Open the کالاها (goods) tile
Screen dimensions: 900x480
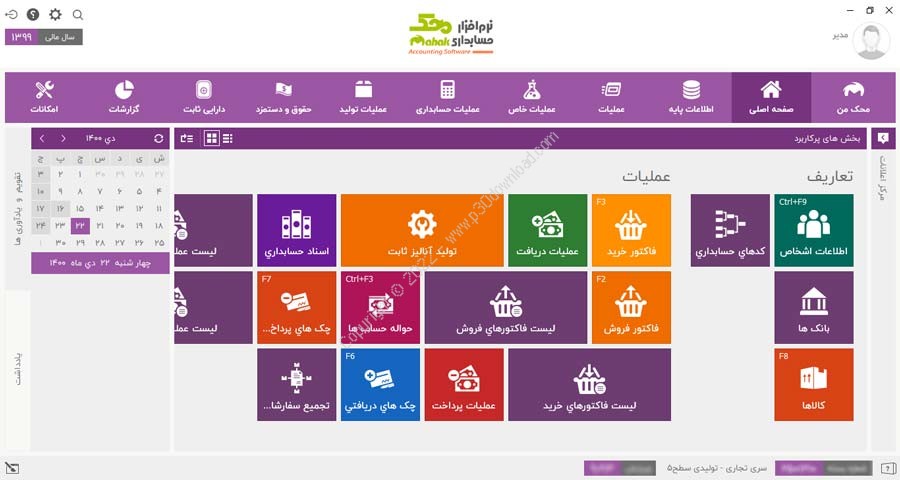pos(813,384)
